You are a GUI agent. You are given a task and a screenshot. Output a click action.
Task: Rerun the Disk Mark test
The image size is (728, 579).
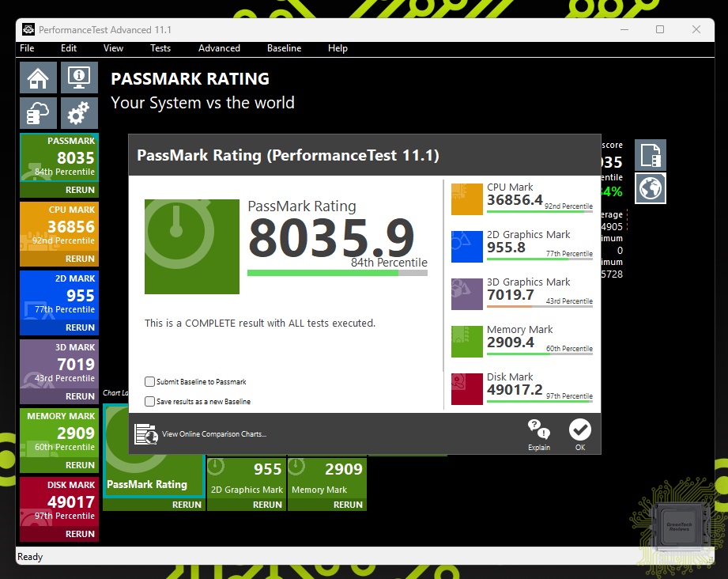coord(80,534)
